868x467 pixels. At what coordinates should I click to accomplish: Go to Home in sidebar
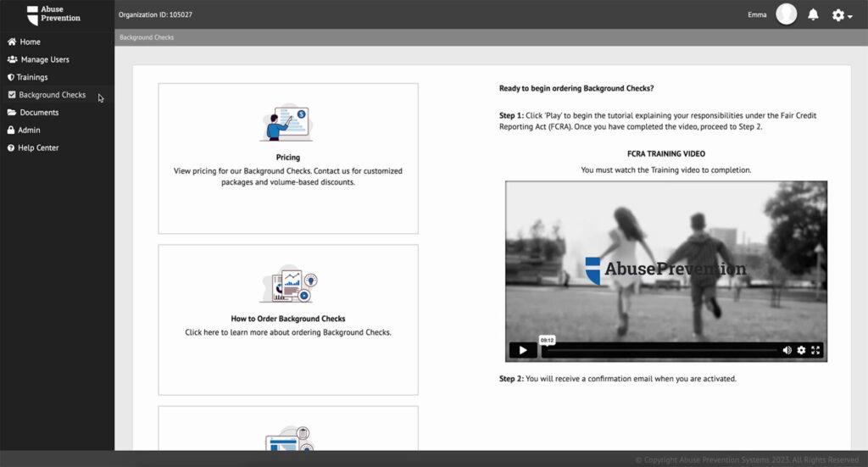tap(30, 42)
